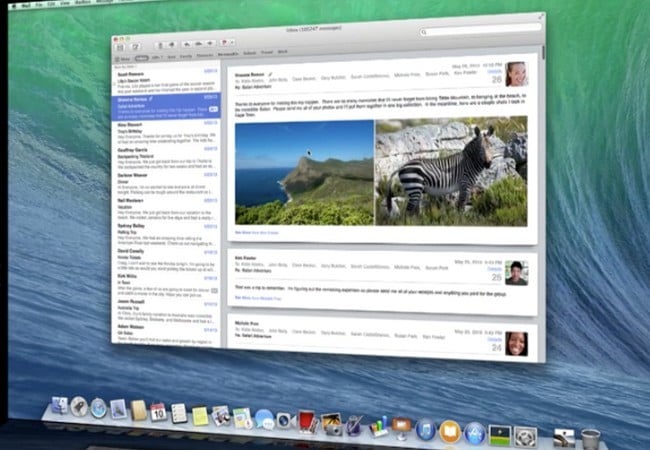Open Finder from the Dock
Image resolution: width=650 pixels, height=450 pixels.
click(60, 406)
